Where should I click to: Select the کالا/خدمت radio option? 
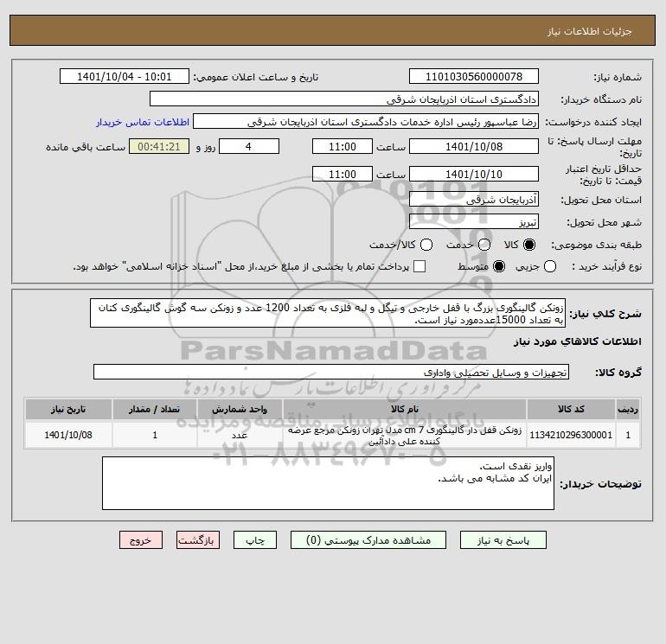pos(426,245)
